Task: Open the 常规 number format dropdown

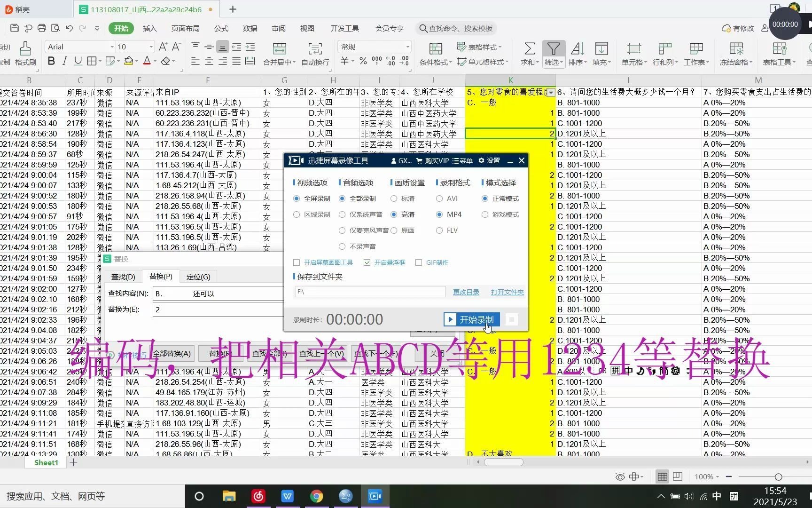Action: (x=407, y=47)
